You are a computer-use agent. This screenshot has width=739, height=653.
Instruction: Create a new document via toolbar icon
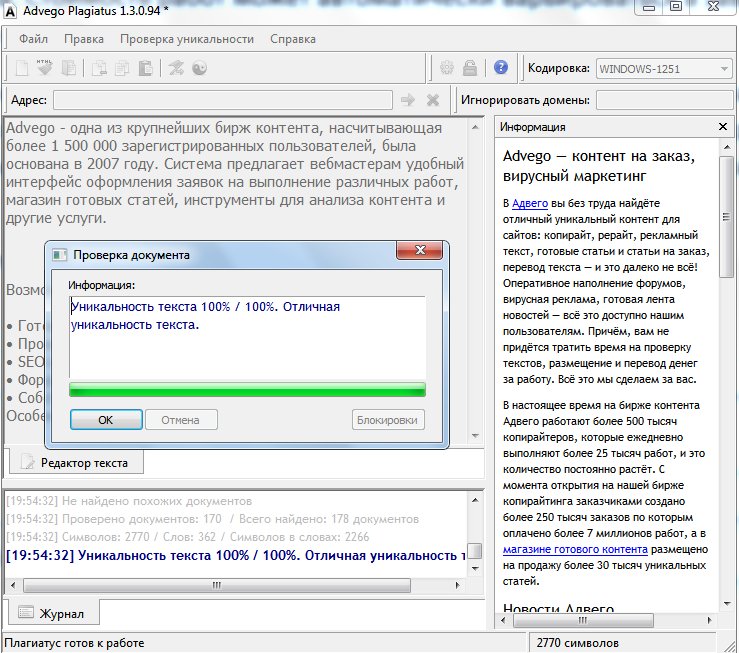tap(22, 68)
